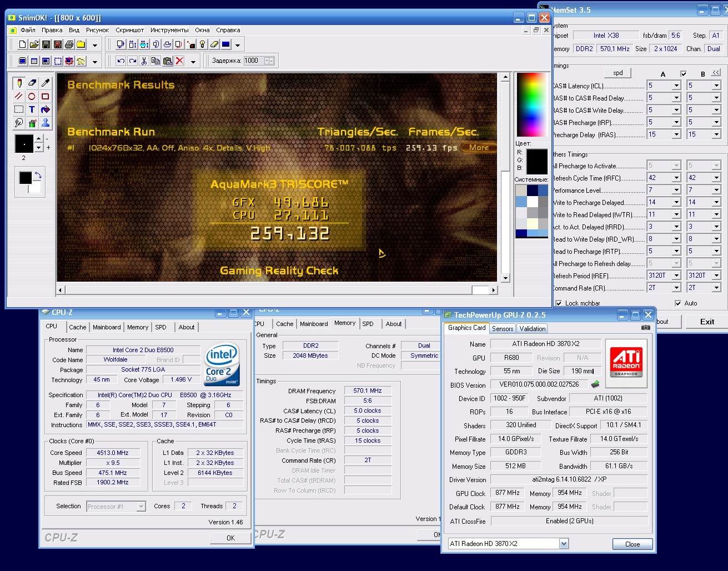Click the vertical scrollbar down arrow of canvas
The image size is (728, 571).
click(505, 278)
